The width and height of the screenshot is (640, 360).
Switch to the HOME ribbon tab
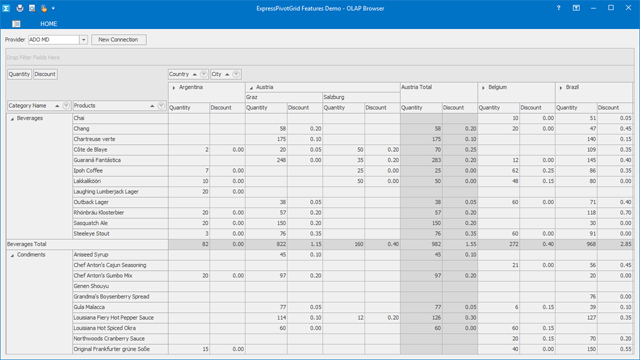[49, 24]
